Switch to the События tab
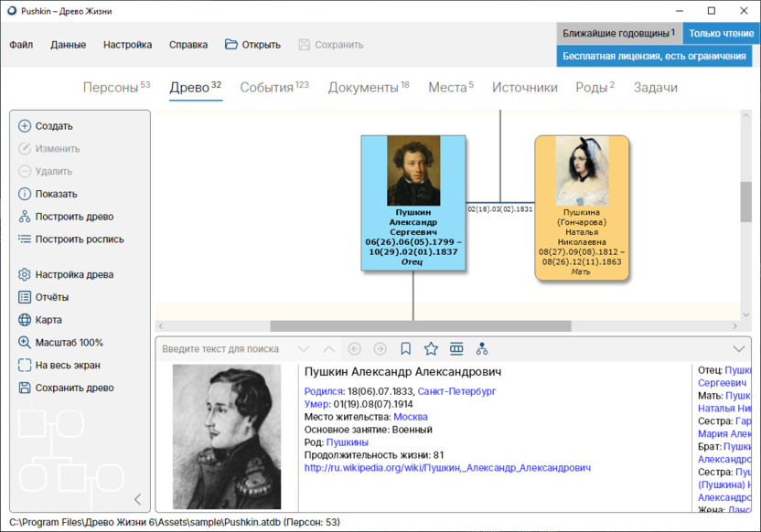The height and width of the screenshot is (532, 761). [274, 87]
